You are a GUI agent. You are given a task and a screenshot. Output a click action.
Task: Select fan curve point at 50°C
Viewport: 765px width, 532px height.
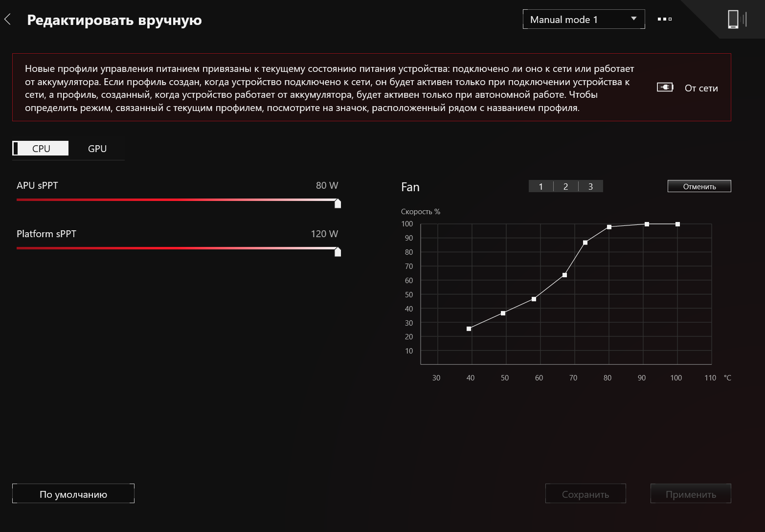pos(503,313)
